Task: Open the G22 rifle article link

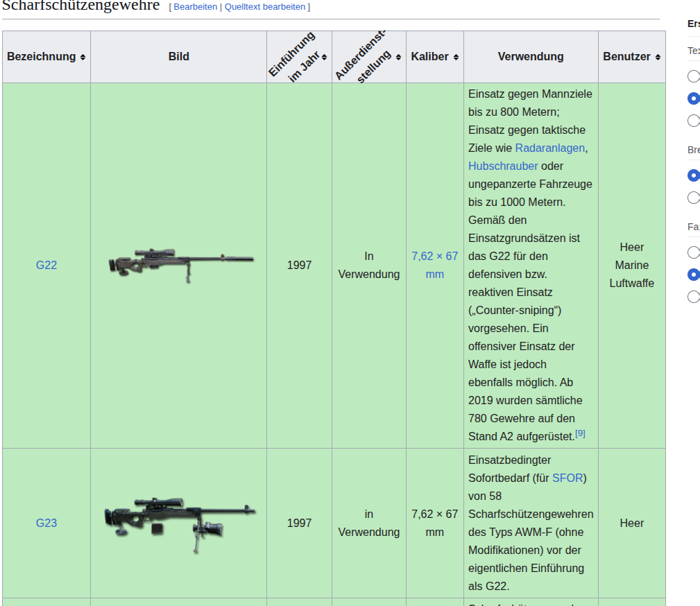Action: [46, 265]
